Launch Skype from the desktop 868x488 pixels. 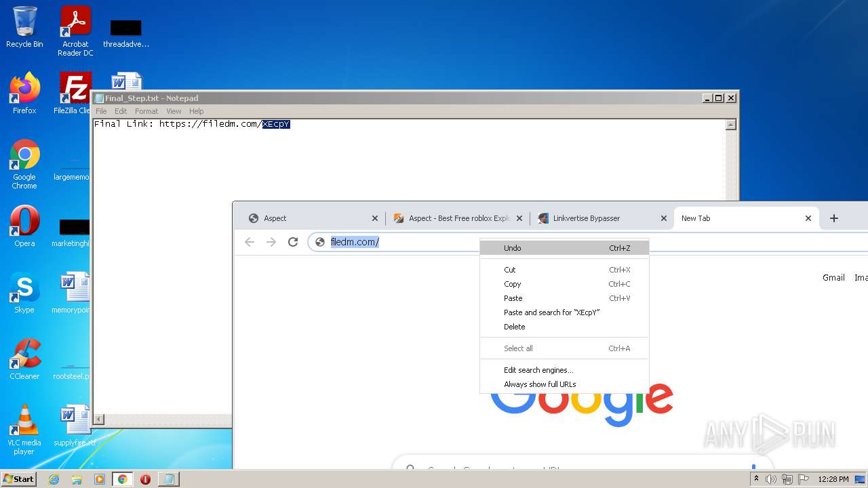[24, 293]
